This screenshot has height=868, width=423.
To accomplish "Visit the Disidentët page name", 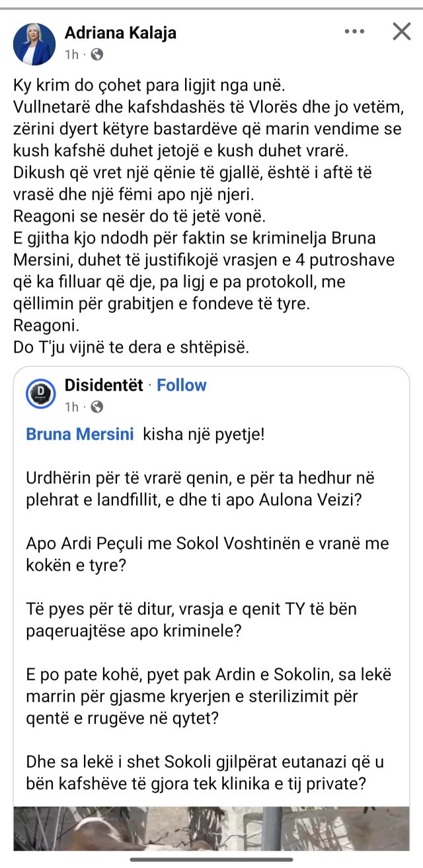I will coord(104,385).
